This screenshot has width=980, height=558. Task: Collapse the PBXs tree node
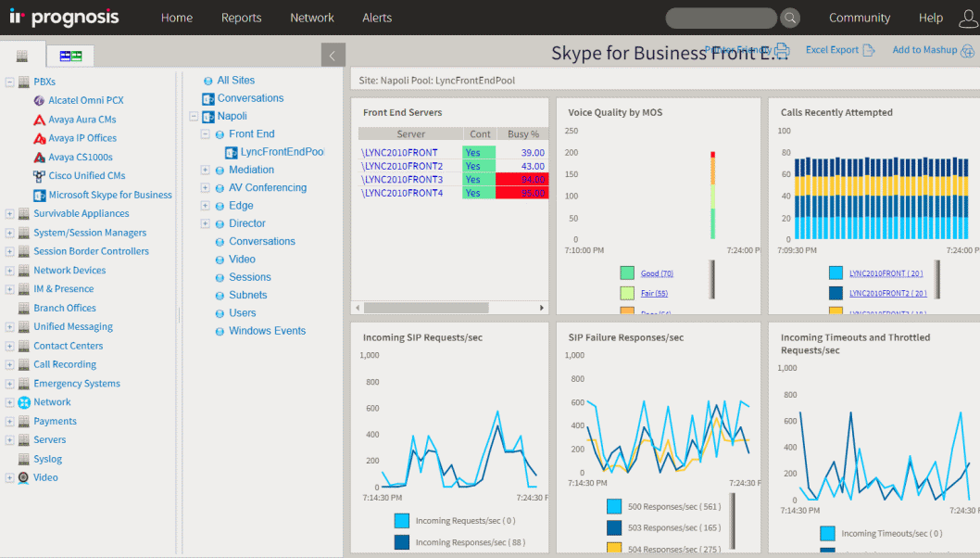pyautogui.click(x=9, y=82)
